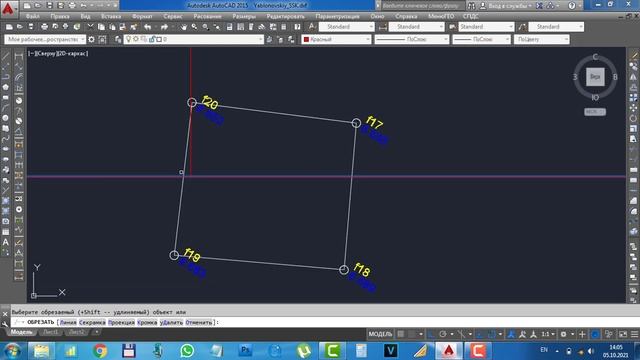Click the keyword search input field

(x=423, y=6)
